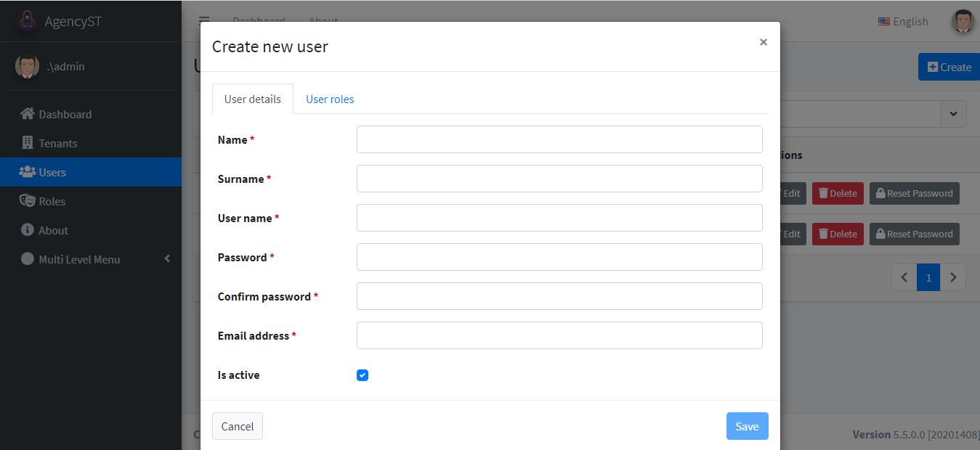
Task: Select the Users group icon in sidebar
Action: coord(28,172)
